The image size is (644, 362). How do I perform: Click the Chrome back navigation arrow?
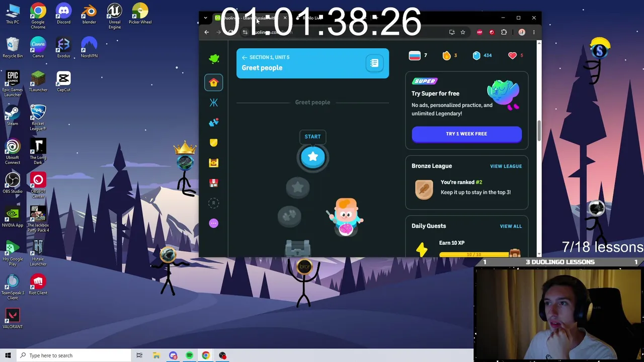click(x=207, y=32)
